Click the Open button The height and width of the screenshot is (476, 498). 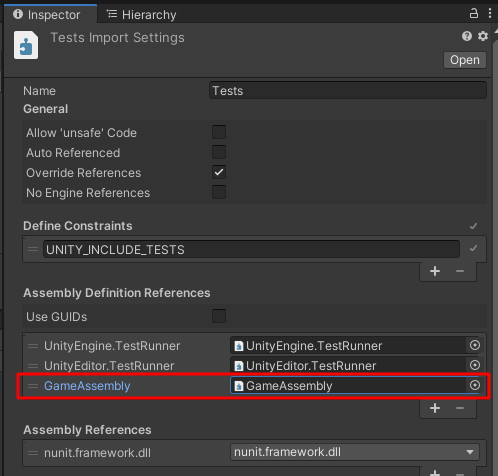(465, 60)
